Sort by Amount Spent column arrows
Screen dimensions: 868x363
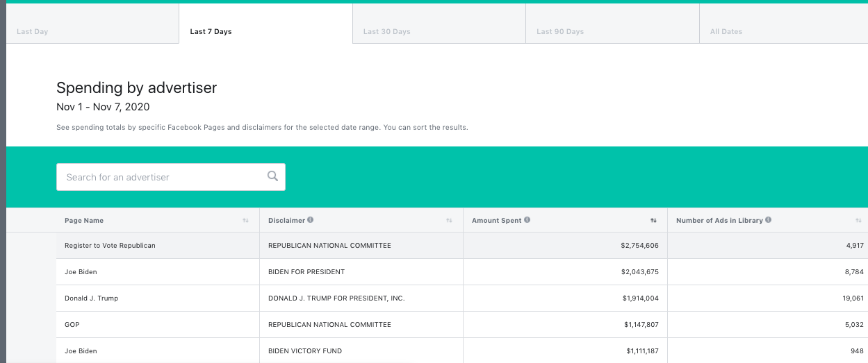[653, 221]
